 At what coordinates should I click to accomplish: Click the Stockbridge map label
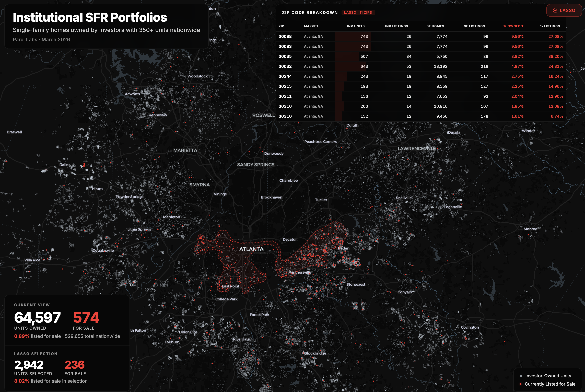[x=315, y=353]
